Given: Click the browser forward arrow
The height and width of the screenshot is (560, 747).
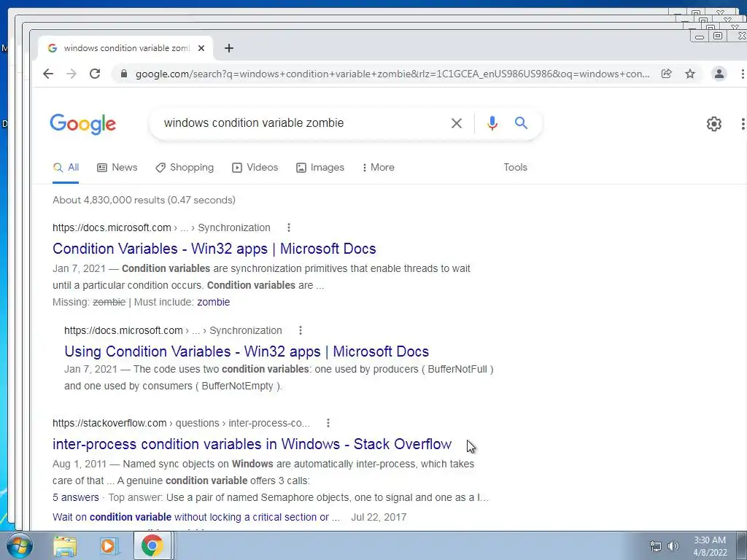Looking at the screenshot, I should point(71,74).
